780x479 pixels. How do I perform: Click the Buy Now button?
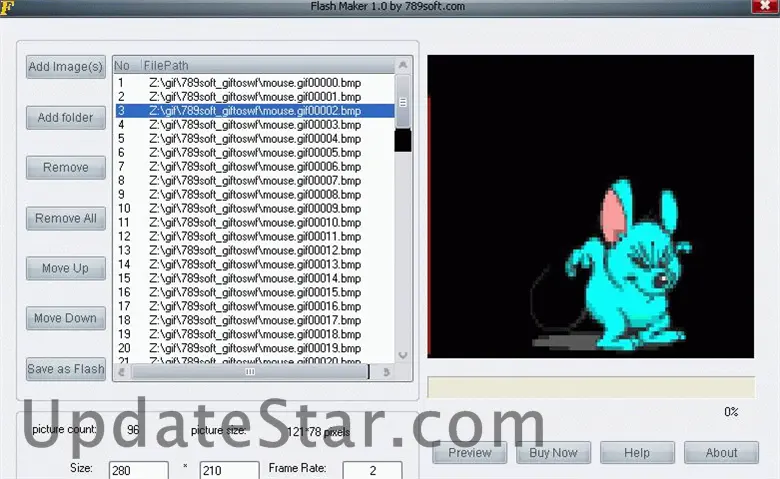553,452
